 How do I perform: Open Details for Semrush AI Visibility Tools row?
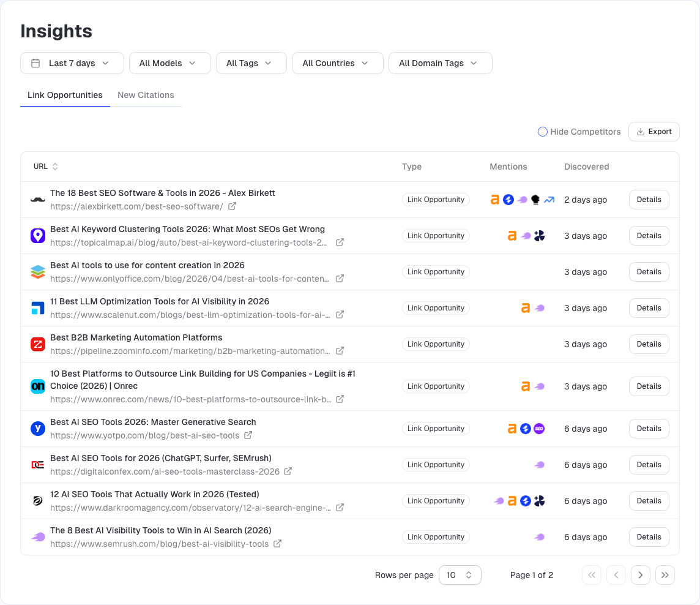tap(649, 536)
